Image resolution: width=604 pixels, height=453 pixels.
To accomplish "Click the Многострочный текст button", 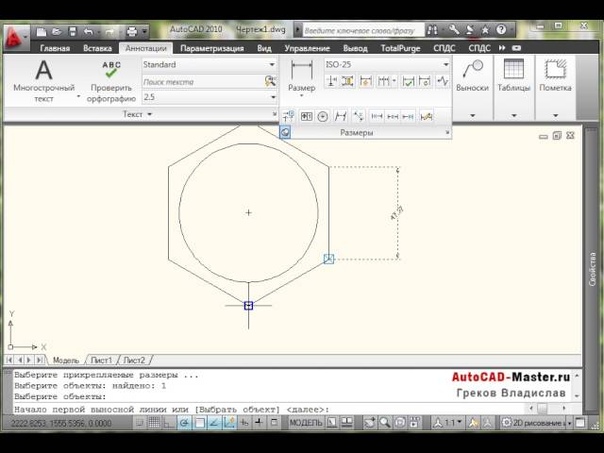I will (44, 81).
